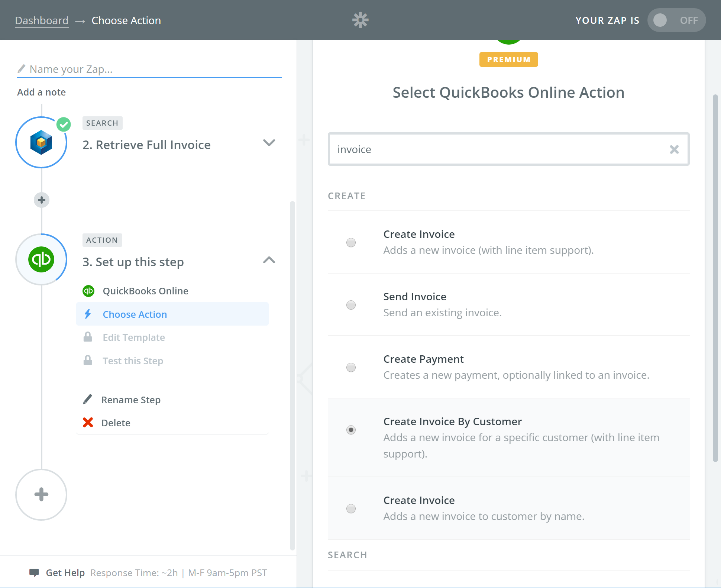
Task: Click the SEARCH section heading in right panel
Action: [347, 555]
